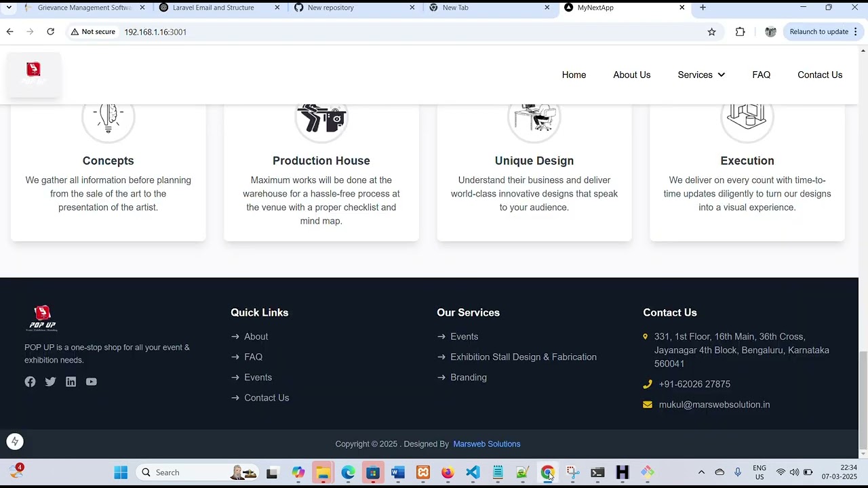Open FAQ in the top navbar
The height and width of the screenshot is (488, 868).
pyautogui.click(x=761, y=75)
